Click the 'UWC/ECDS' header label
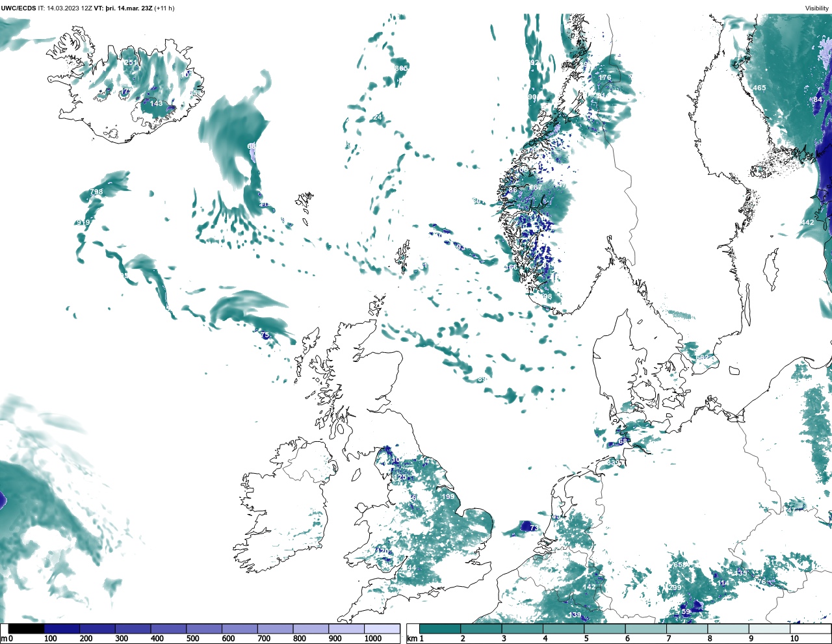This screenshot has width=832, height=644. (18, 8)
